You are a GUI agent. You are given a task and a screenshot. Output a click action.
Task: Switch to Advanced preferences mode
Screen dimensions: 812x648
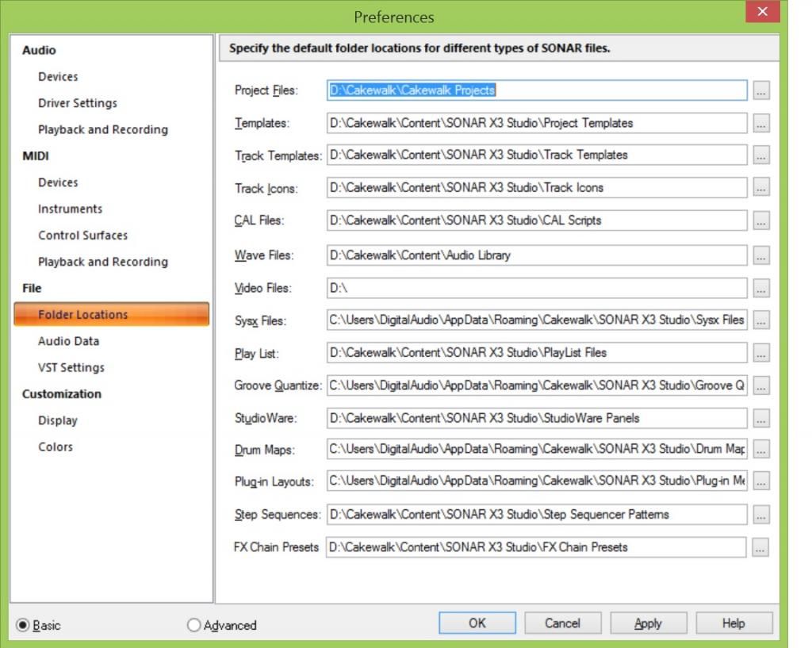pos(194,625)
